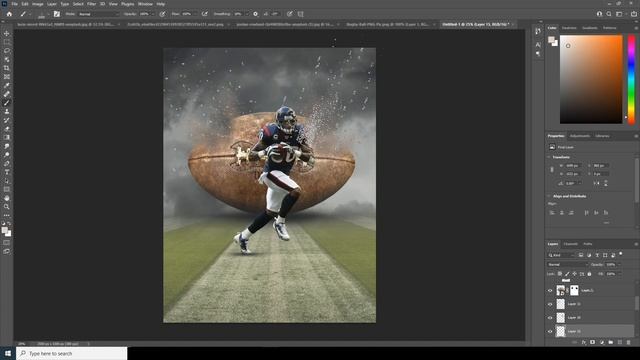
Task: Select the Eraser tool
Action: [x=7, y=129]
